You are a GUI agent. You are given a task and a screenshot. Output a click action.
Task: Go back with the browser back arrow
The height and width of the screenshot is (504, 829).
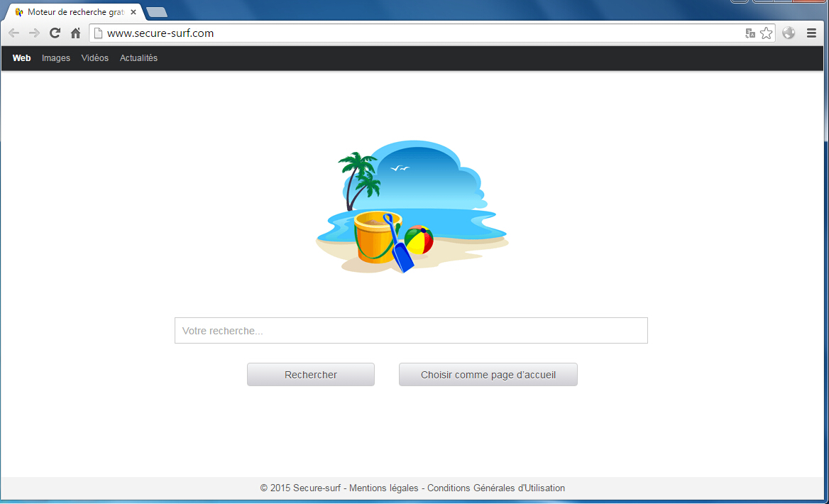pos(13,33)
